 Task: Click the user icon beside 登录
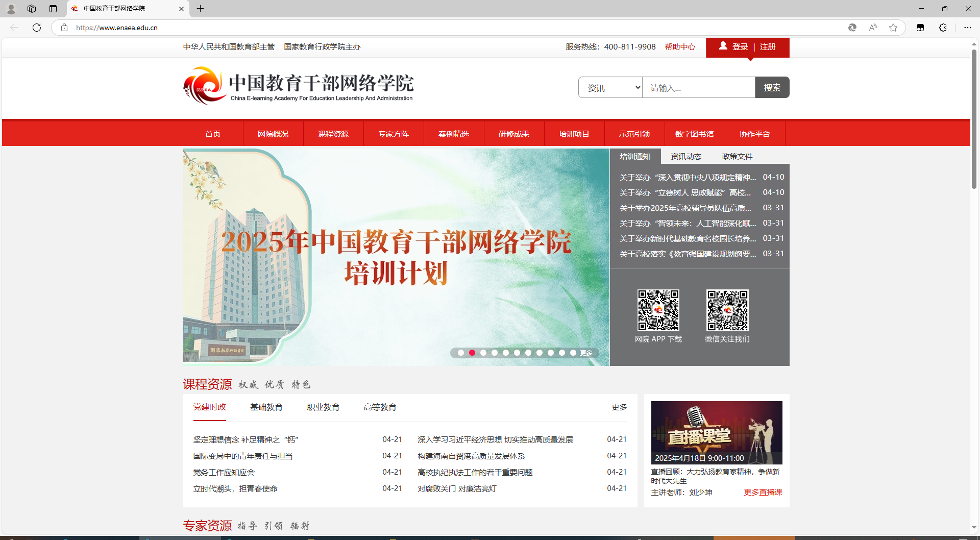(723, 46)
